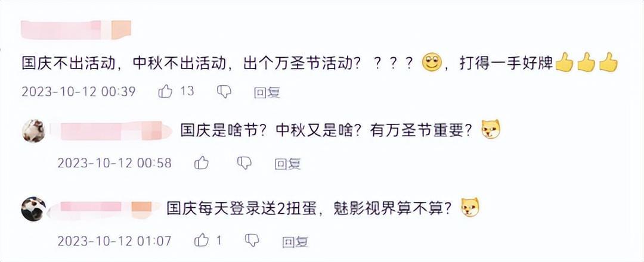This screenshot has width=644, height=262.
Task: Dislike the reply posted at 01:07
Action: [252, 241]
